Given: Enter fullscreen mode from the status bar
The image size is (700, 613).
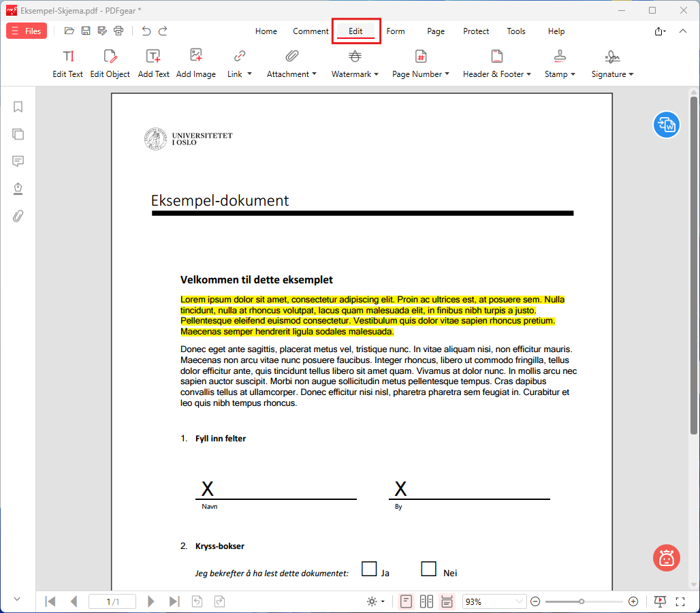Looking at the screenshot, I should pos(680,601).
